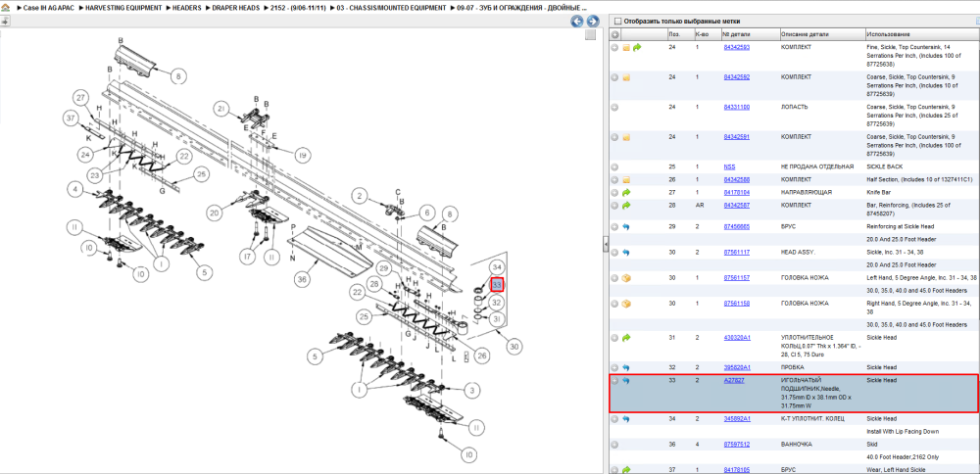Open '09-07 - ЗУБ И ОГРАЖДЕНИЯ' breadcrumb
980x474 pixels.
(522, 9)
